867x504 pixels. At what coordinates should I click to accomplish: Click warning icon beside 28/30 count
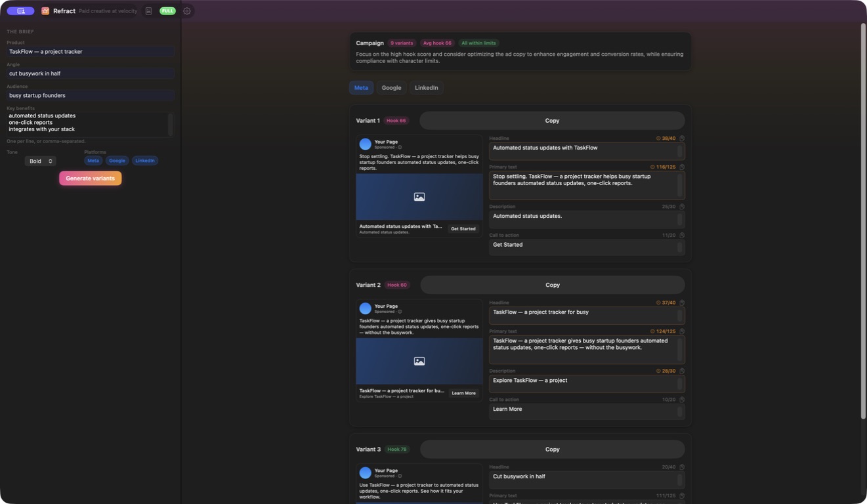click(658, 371)
